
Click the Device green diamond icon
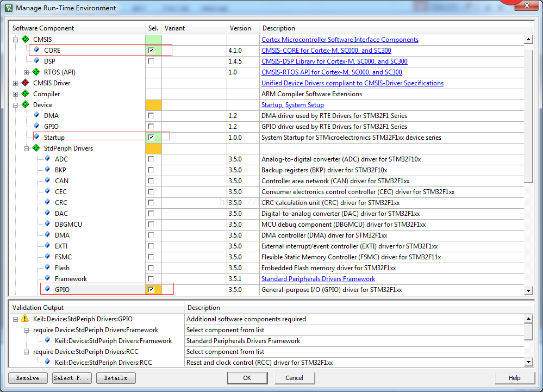pos(26,104)
